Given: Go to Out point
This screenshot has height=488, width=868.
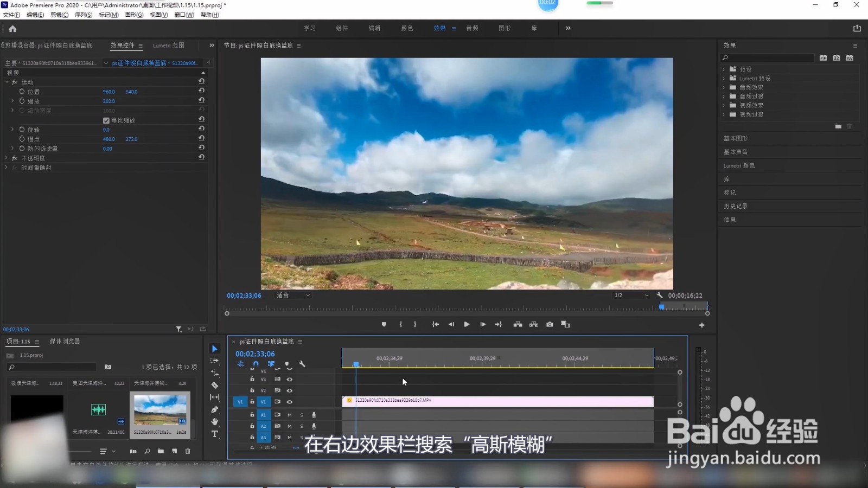Looking at the screenshot, I should coord(499,324).
